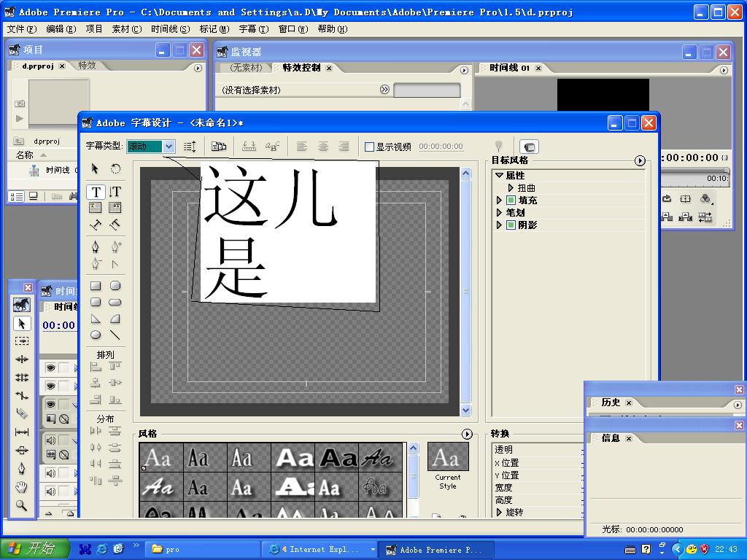Select the Rotation tool in title designer

pos(115,168)
